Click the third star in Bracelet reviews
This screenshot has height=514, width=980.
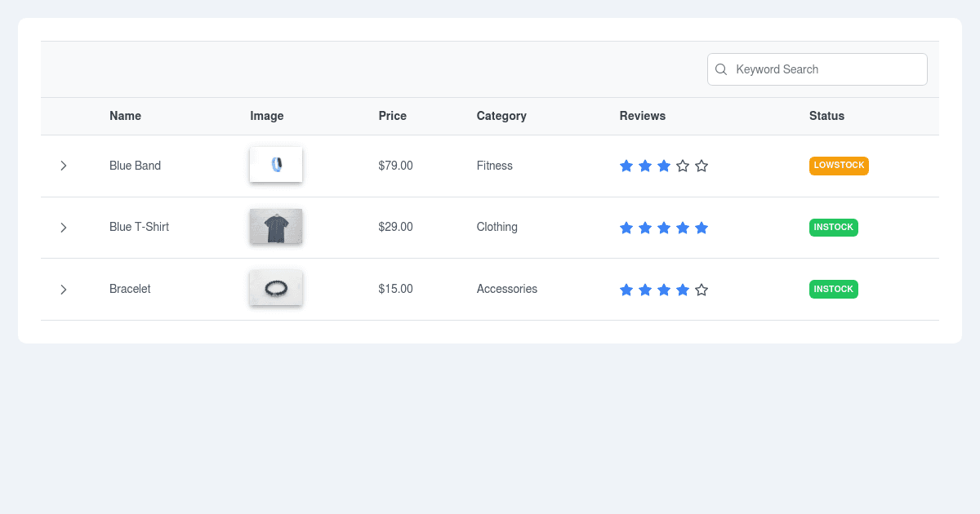(x=664, y=290)
